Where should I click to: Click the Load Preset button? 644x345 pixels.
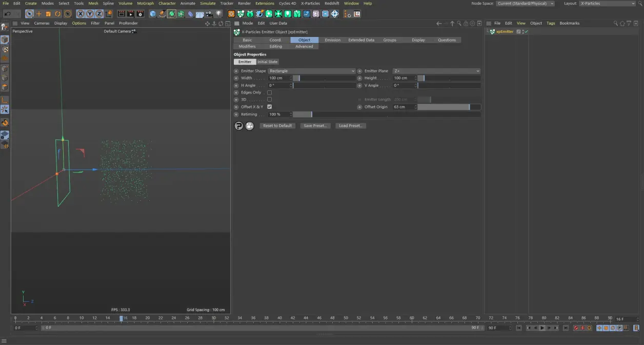point(350,125)
